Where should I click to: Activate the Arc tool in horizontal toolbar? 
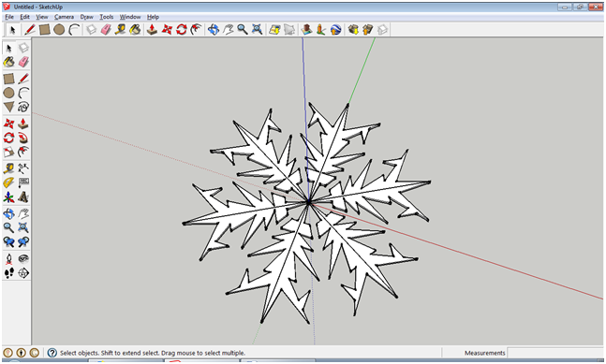[x=74, y=29]
